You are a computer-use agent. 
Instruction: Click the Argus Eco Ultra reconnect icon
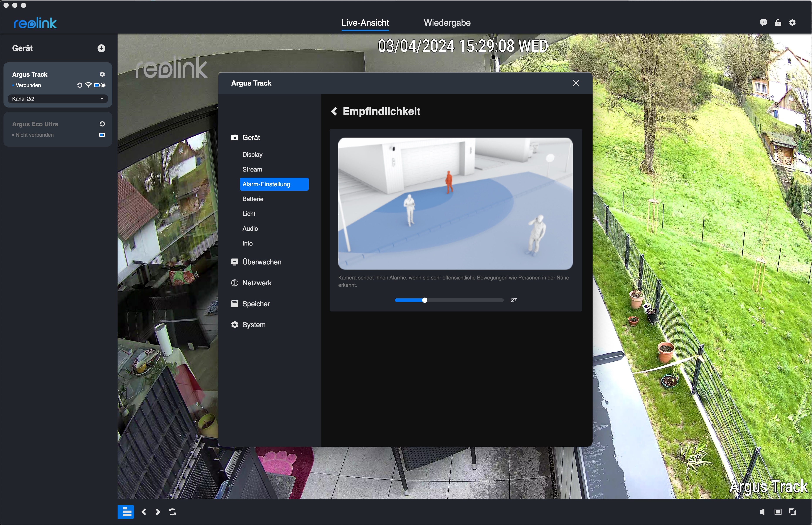pyautogui.click(x=102, y=124)
